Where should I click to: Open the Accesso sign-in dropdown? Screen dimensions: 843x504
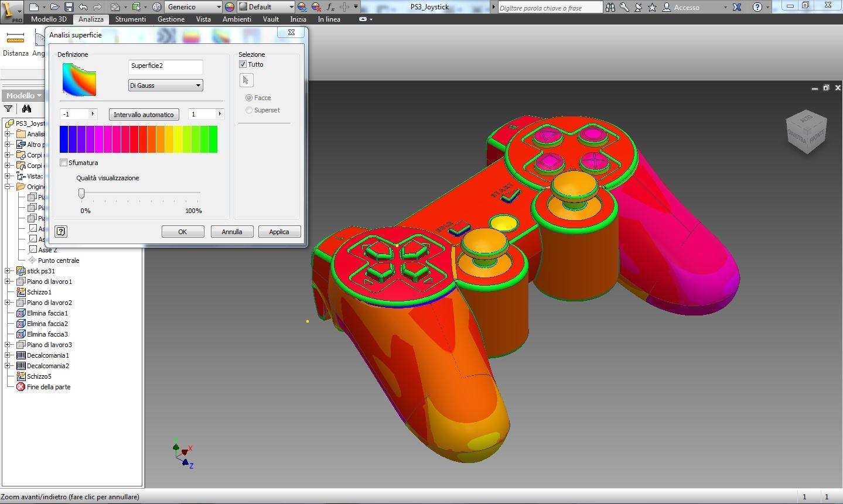(x=695, y=7)
